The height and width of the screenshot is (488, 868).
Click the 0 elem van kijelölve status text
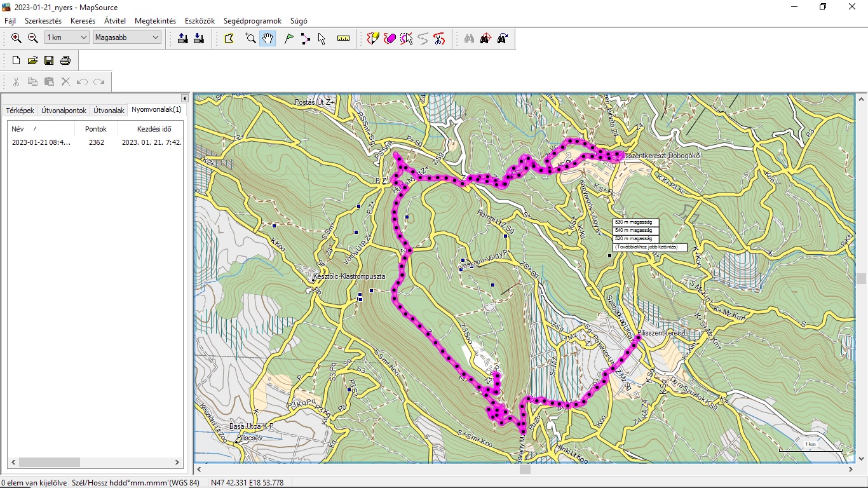click(34, 483)
